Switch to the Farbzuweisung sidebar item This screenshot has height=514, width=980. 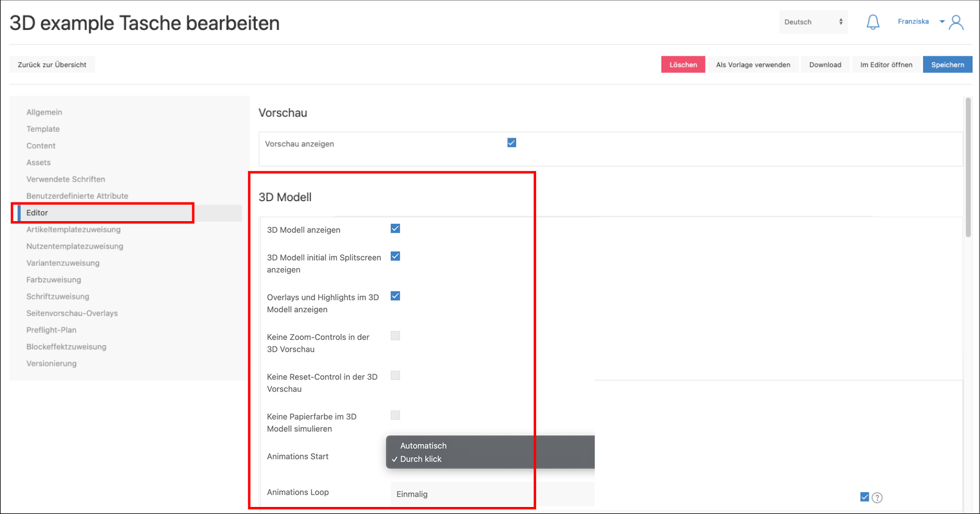(x=53, y=280)
